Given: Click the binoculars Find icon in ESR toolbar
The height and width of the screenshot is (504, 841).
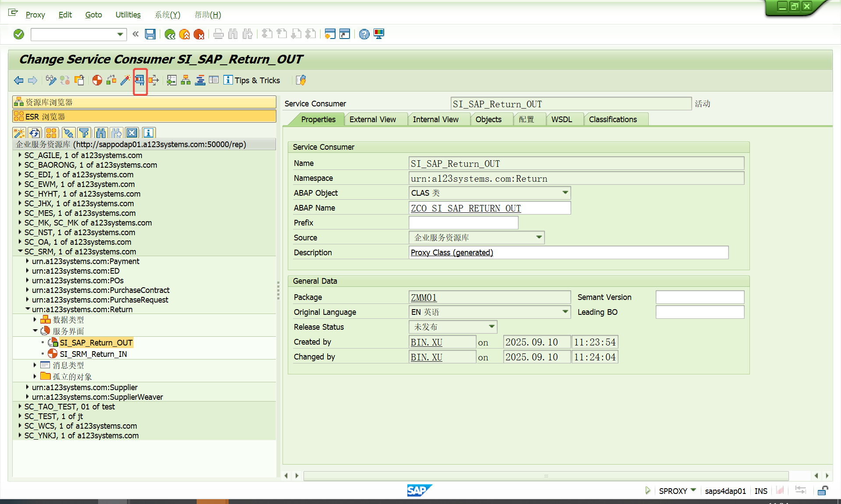Looking at the screenshot, I should [101, 133].
